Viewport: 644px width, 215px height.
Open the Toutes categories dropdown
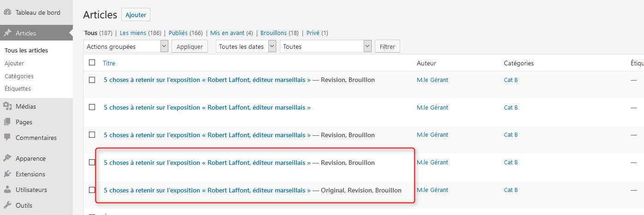click(x=325, y=46)
